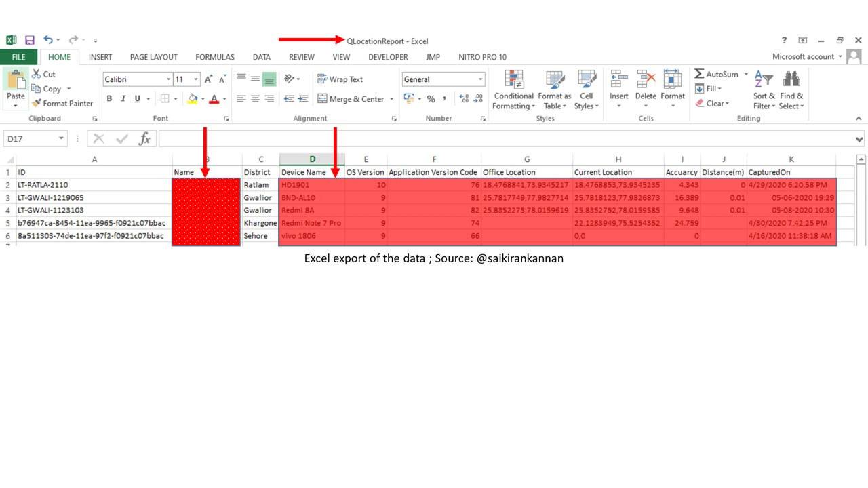Screen dimensions: 868x488
Task: Click the AutoSum button
Action: (717, 74)
